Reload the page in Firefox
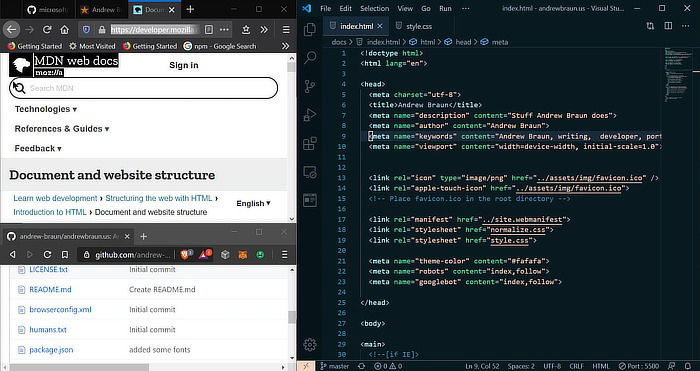The height and width of the screenshot is (371, 700). pos(47,29)
